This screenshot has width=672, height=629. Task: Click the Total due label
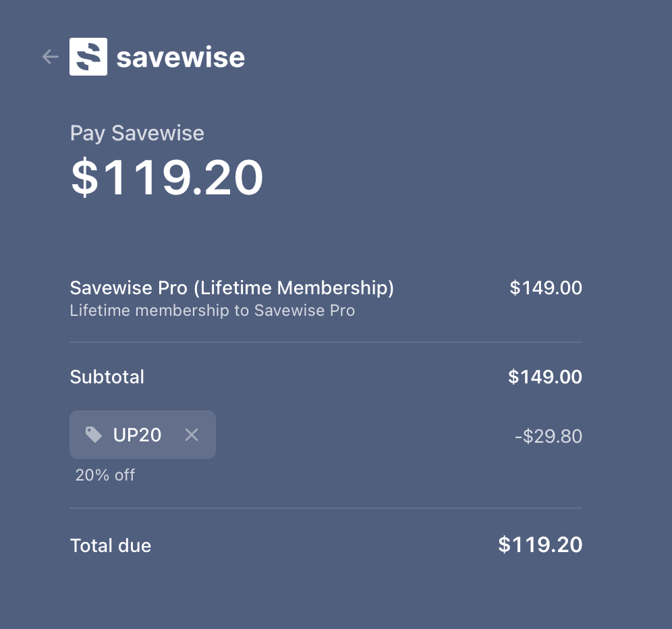point(111,545)
